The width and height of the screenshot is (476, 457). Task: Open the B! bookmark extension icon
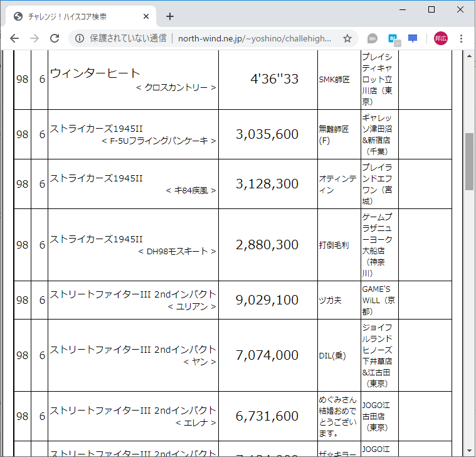pyautogui.click(x=394, y=39)
